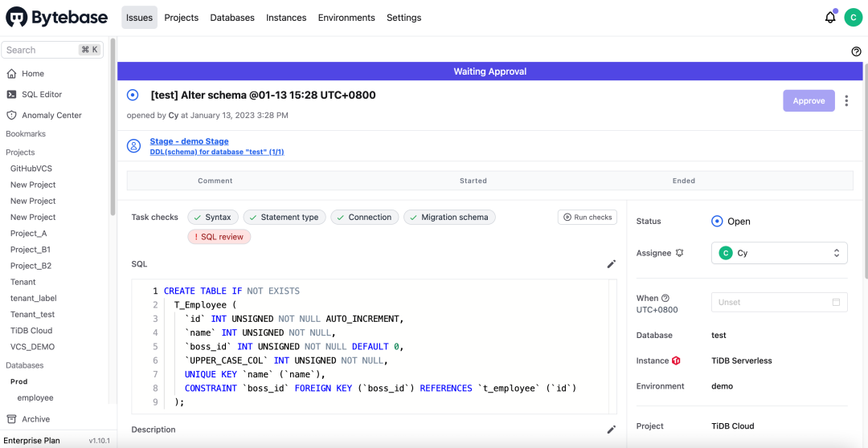Open the employee database
The height and width of the screenshot is (448, 868).
tap(35, 397)
